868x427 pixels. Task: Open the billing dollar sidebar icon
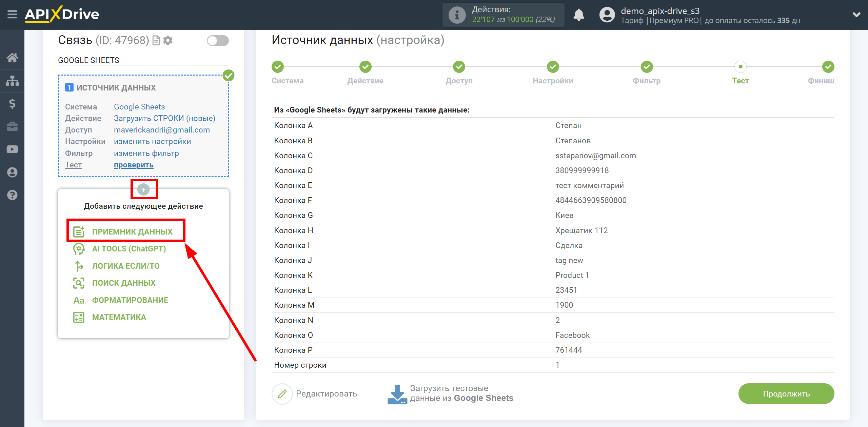coord(12,103)
